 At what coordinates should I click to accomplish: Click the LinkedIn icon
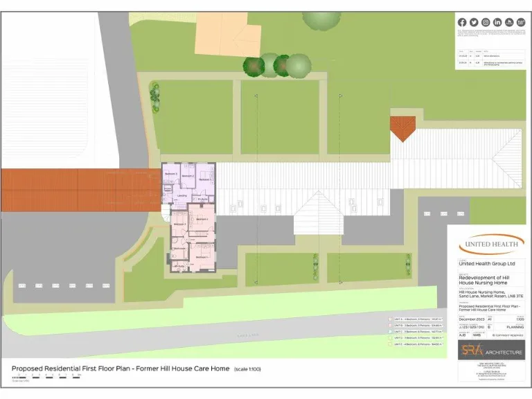click(497, 22)
